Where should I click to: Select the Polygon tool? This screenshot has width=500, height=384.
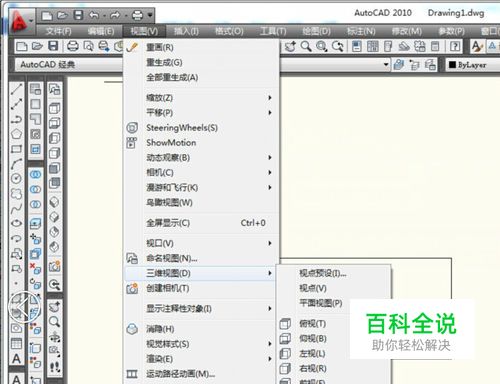point(16,134)
